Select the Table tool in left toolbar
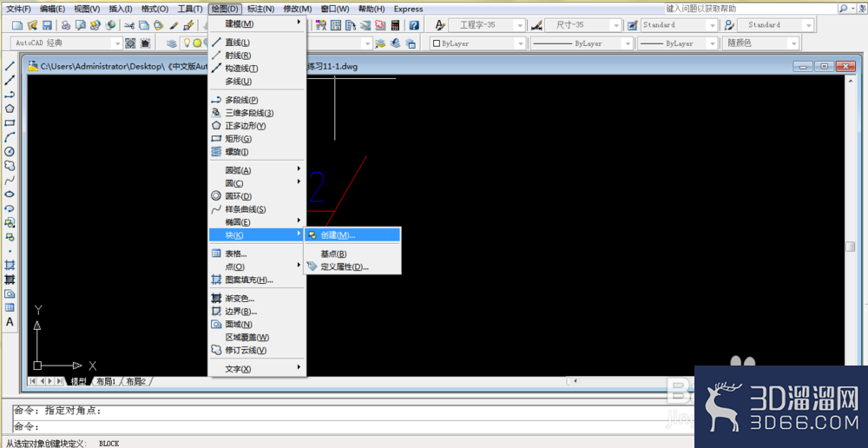This screenshot has height=448, width=868. coord(10,307)
